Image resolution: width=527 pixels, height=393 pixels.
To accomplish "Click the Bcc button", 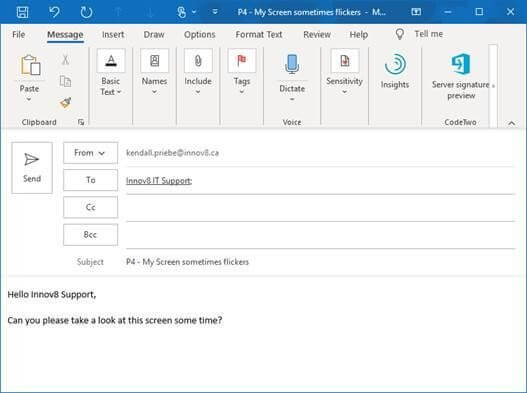I will point(90,235).
